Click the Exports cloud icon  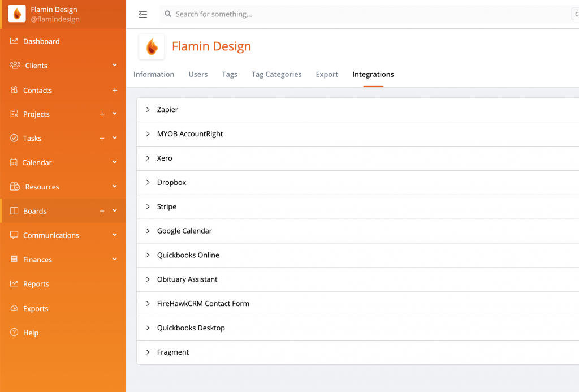(x=14, y=308)
